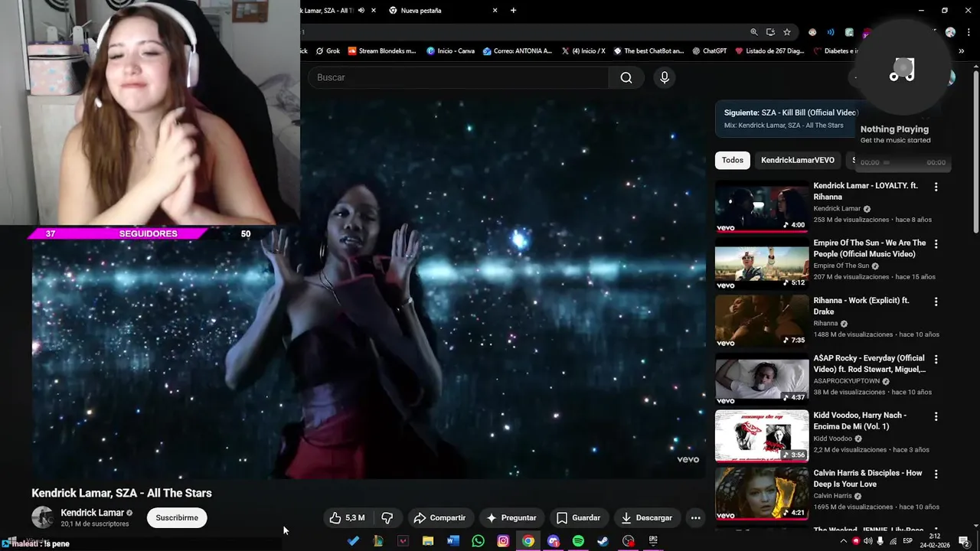
Task: Bookmark this page with star icon
Action: [x=787, y=32]
